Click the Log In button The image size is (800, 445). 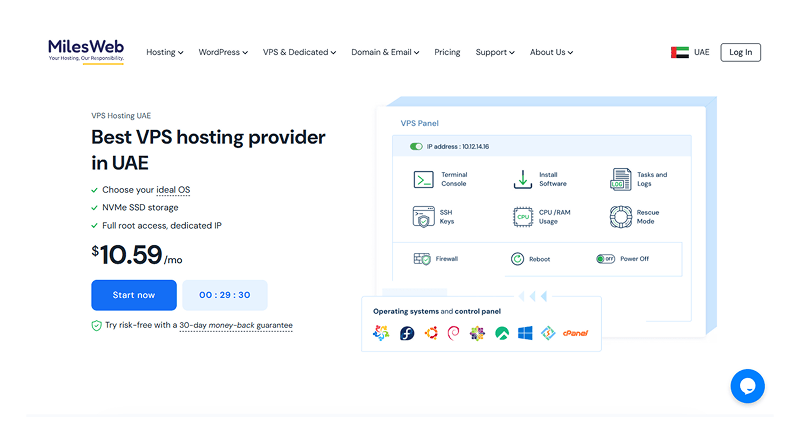740,52
